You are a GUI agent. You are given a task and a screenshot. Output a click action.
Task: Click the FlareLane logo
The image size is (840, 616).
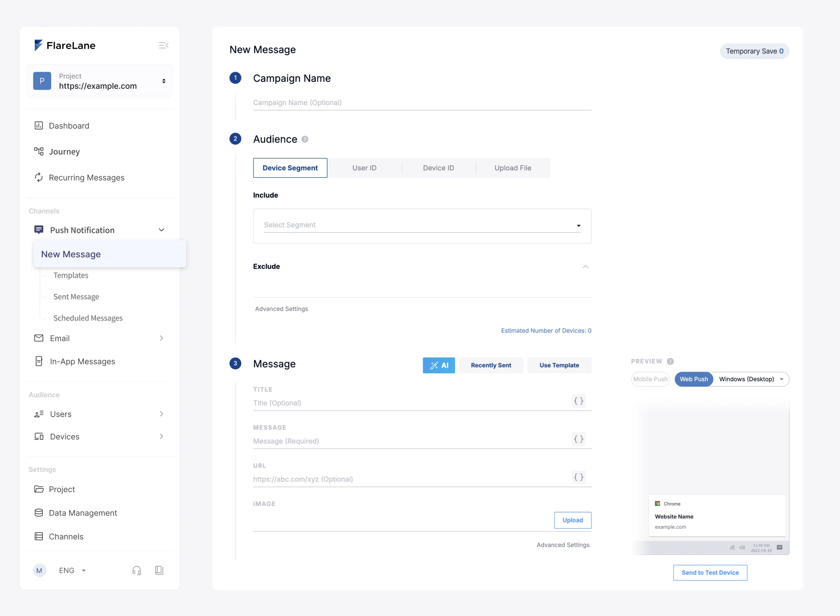coord(65,45)
